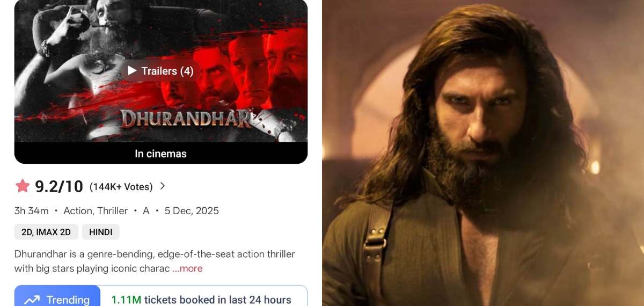644x306 pixels.
Task: Tap the pink rating star icon
Action: pos(23,186)
